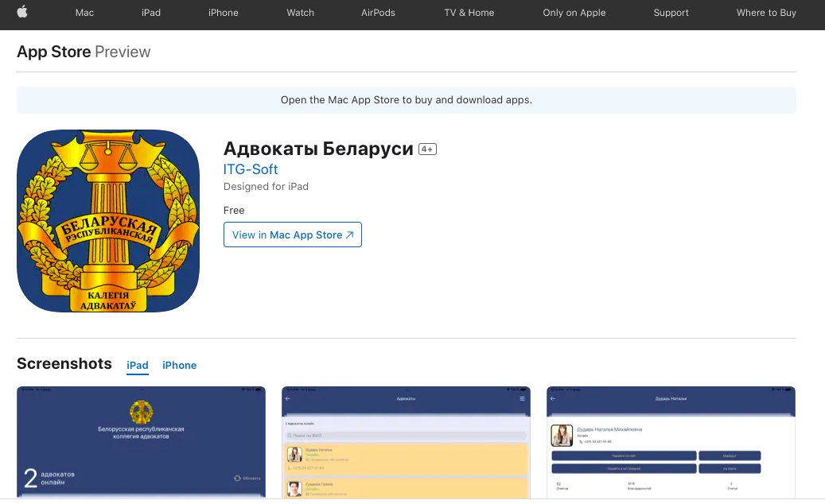Click the Apple logo icon
The image size is (825, 504).
coord(22,12)
